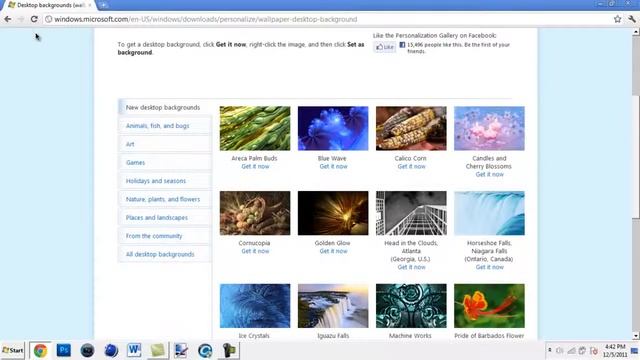Bookmark the page with the star icon
The image size is (640, 360).
tap(617, 19)
